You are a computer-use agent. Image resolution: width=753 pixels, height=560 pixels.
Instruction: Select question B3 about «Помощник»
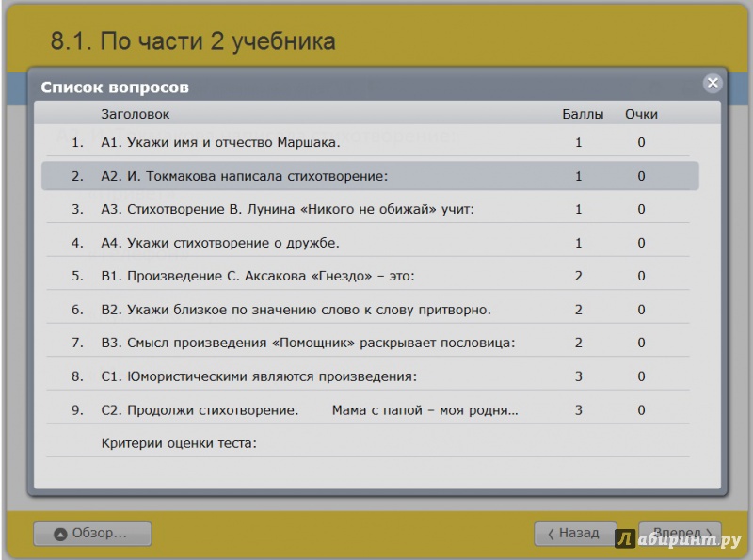tap(370, 343)
